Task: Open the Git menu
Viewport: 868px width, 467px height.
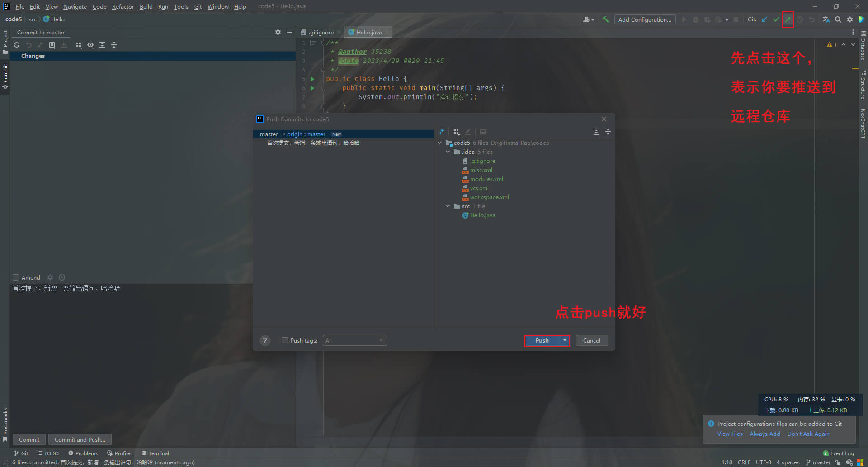Action: coord(198,6)
